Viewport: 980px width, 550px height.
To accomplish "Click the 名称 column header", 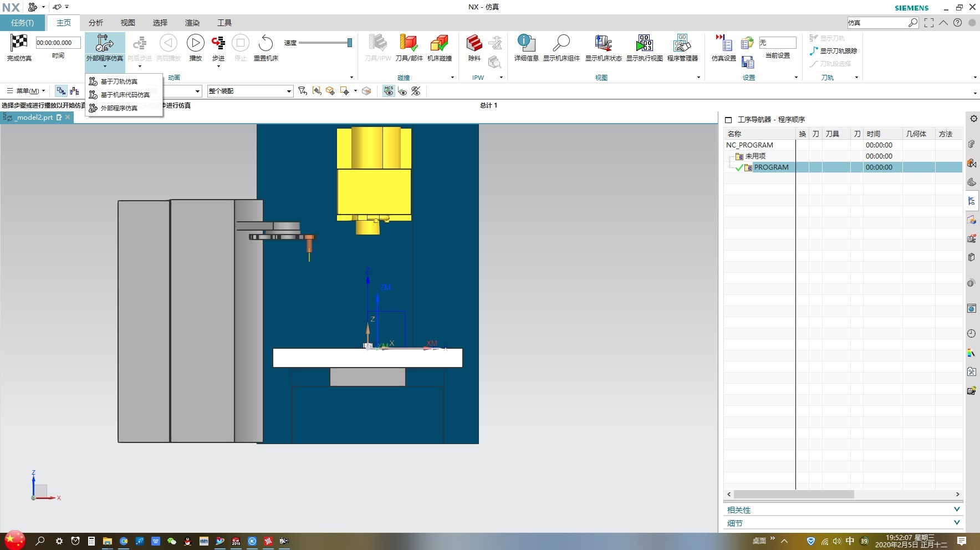I will pyautogui.click(x=759, y=134).
